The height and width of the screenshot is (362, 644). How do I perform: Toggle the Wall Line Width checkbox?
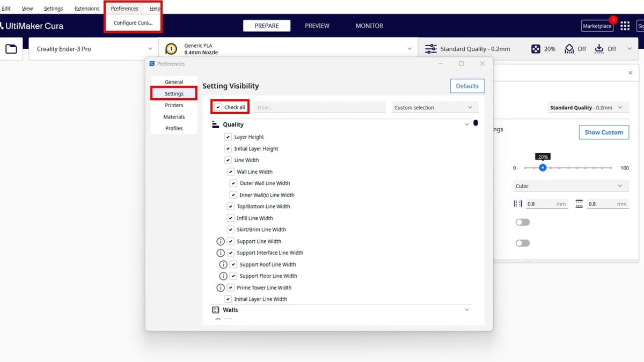tap(231, 172)
